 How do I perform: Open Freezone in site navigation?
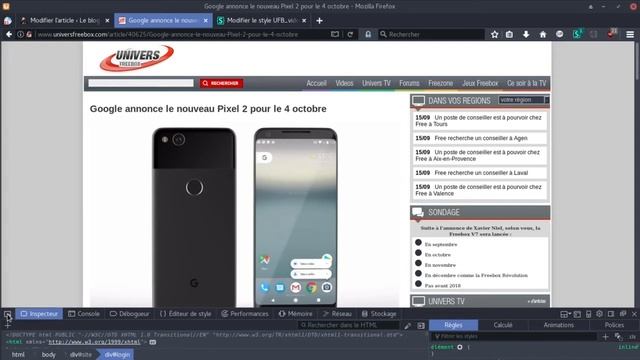(440, 83)
